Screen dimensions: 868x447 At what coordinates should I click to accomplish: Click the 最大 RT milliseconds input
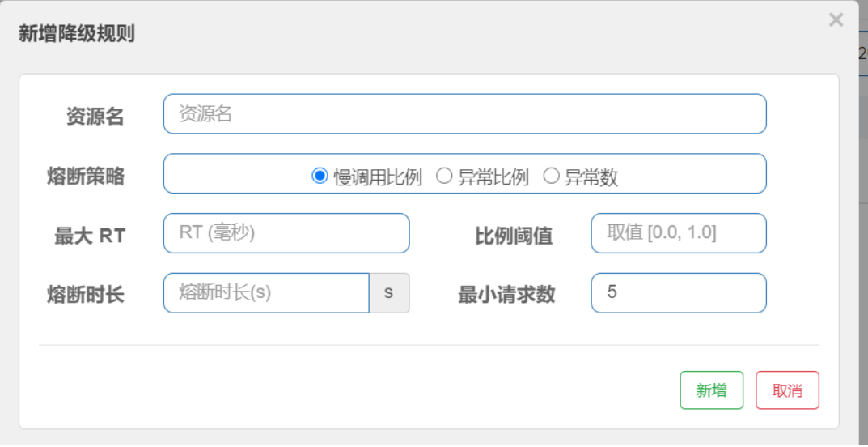286,233
